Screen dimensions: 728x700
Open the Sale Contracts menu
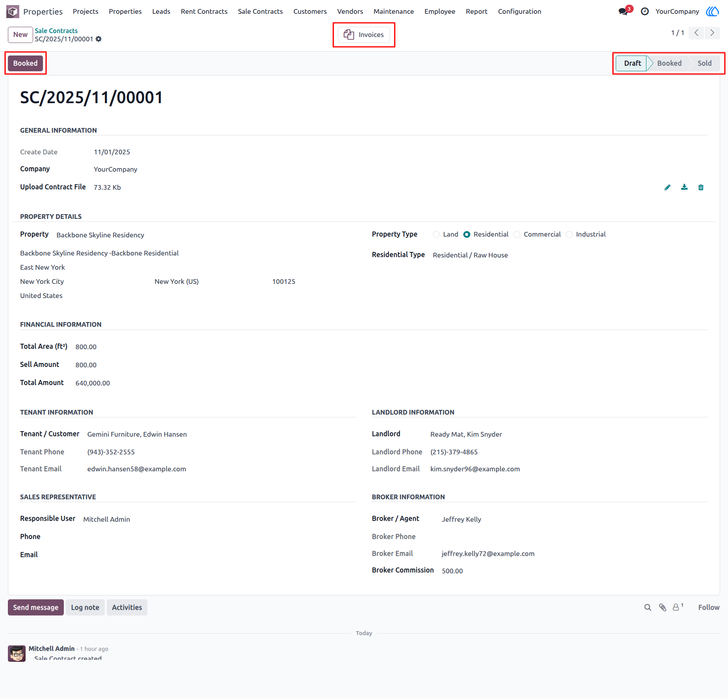pyautogui.click(x=260, y=11)
